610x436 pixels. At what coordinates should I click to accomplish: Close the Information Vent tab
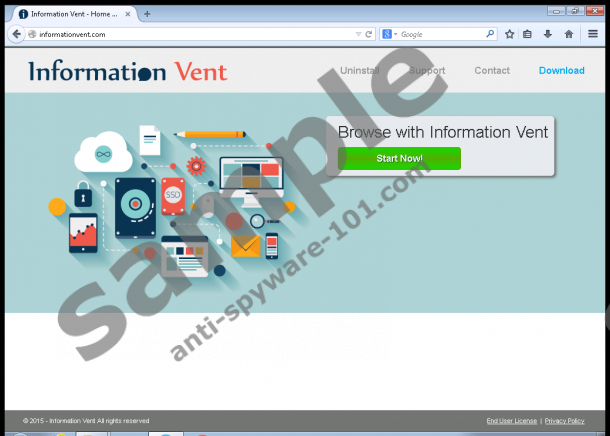[x=128, y=14]
